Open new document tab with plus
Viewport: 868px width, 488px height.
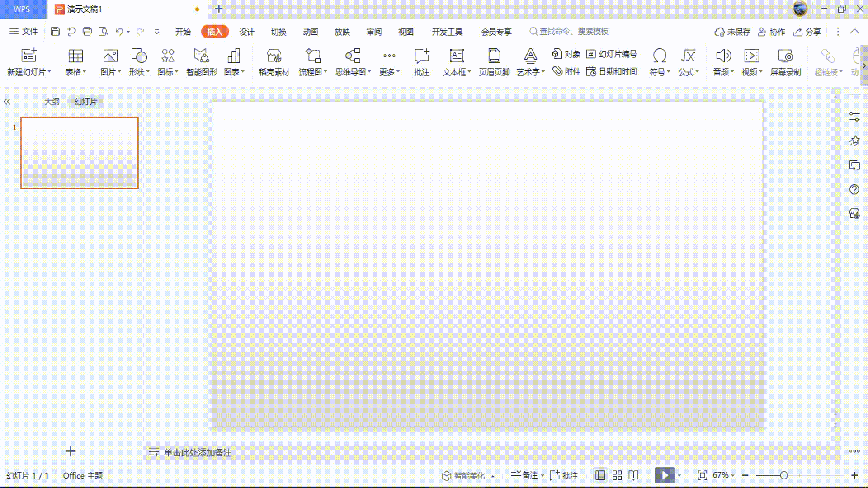pyautogui.click(x=219, y=9)
